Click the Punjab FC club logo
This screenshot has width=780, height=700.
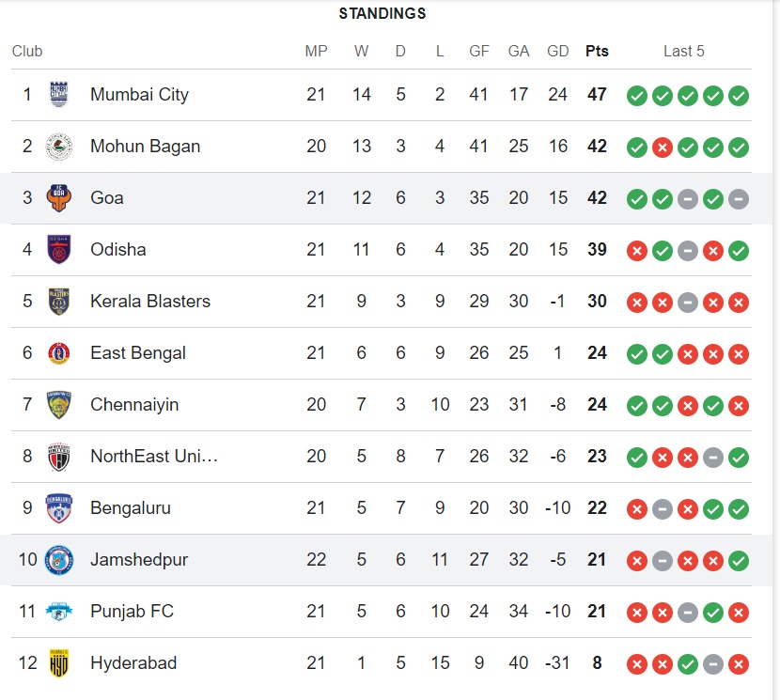(59, 612)
